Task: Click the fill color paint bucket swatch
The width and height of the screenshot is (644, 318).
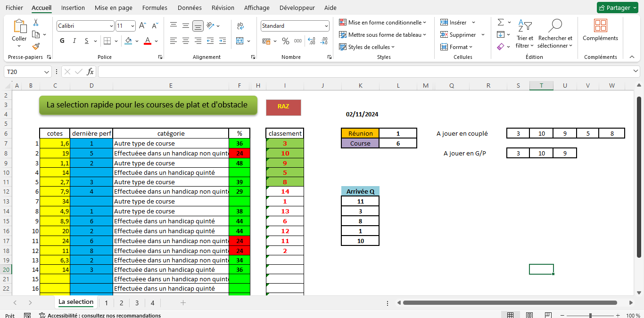Action: coord(128,41)
